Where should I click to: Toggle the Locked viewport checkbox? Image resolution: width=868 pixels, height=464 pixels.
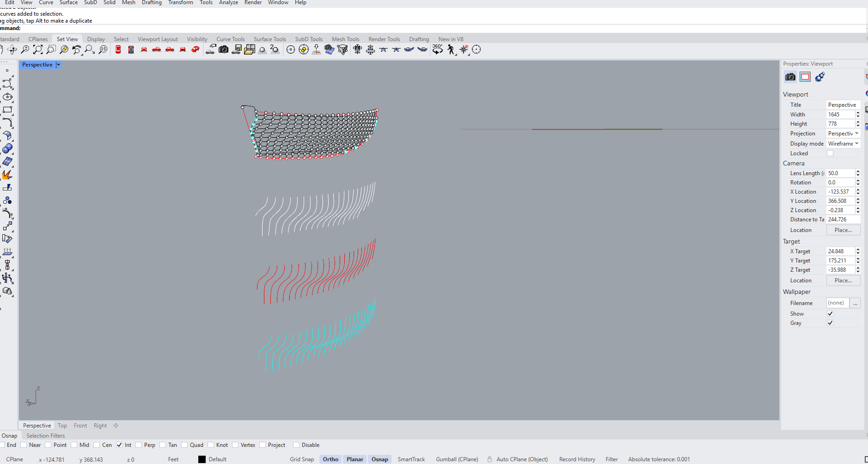(830, 153)
